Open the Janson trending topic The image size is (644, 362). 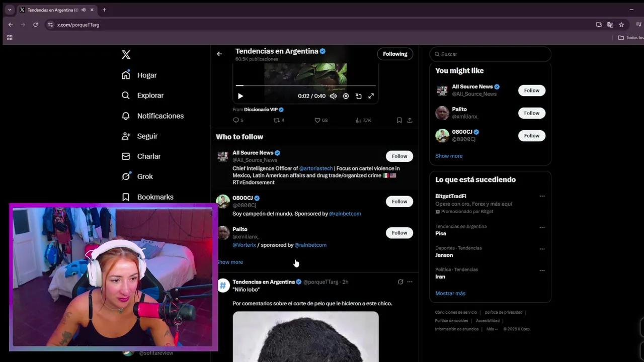pos(444,255)
